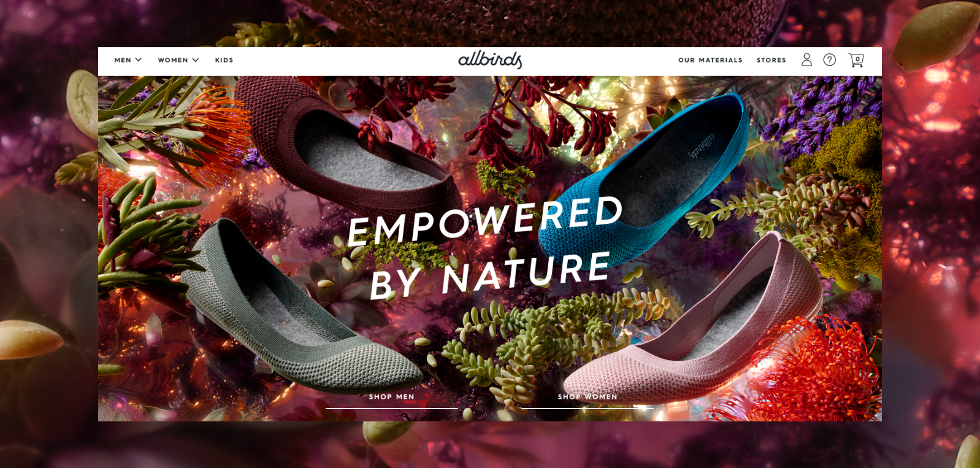Click the SHOP WOMEN button
Screen dimensions: 980x468
(588, 399)
